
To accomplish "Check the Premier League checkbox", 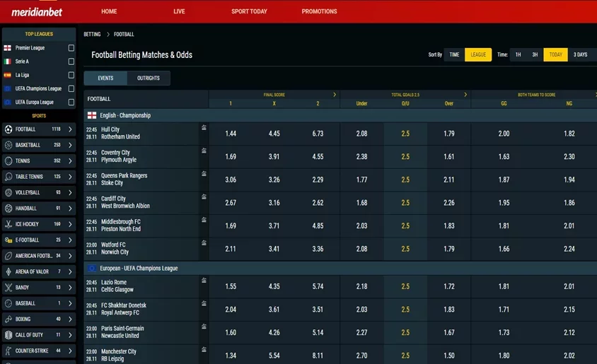I will pyautogui.click(x=71, y=48).
